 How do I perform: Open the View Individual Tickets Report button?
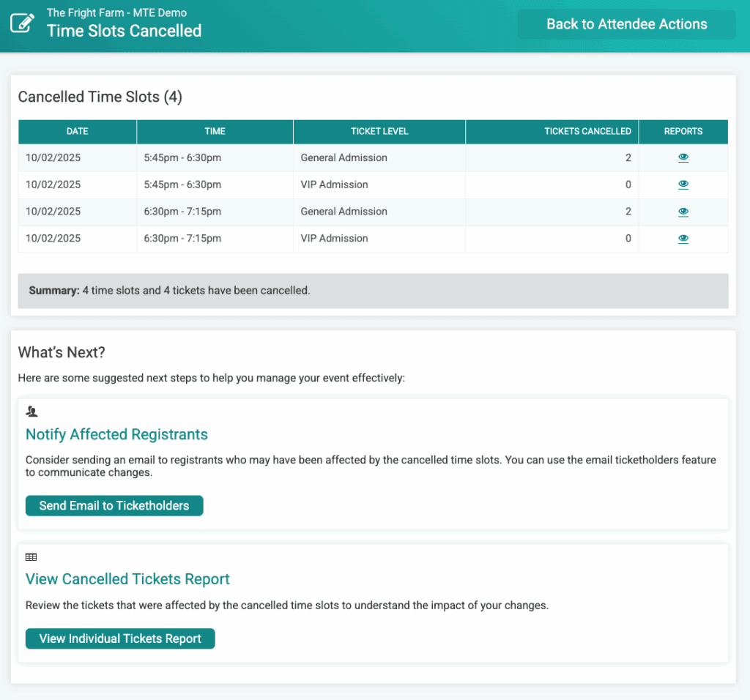[x=120, y=638]
